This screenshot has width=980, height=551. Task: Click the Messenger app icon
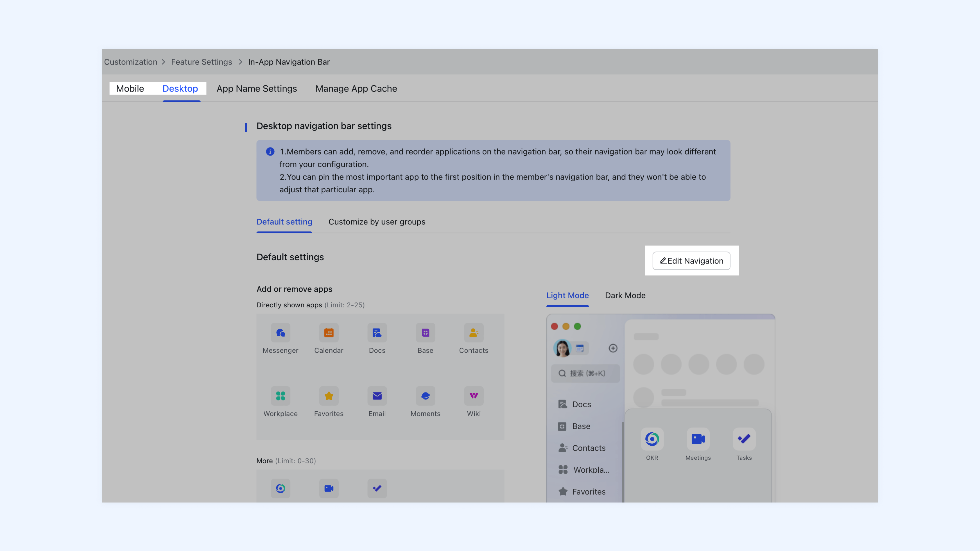click(x=280, y=333)
